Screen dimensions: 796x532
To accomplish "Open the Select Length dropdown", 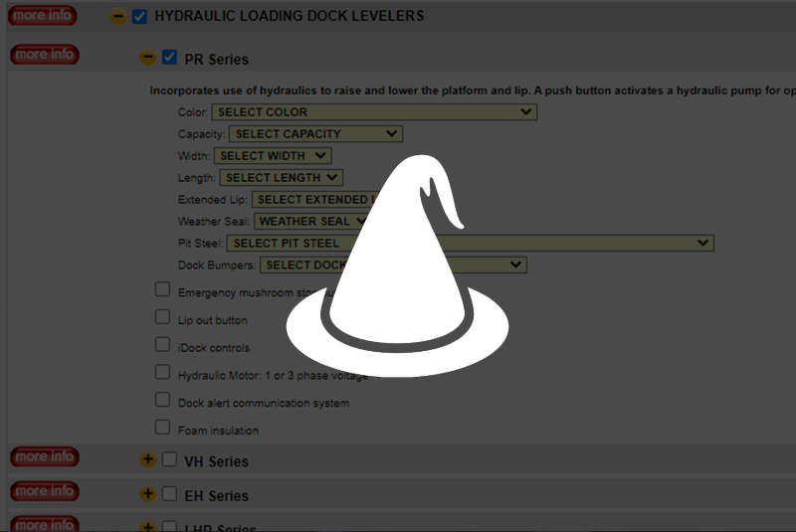I will point(281,178).
